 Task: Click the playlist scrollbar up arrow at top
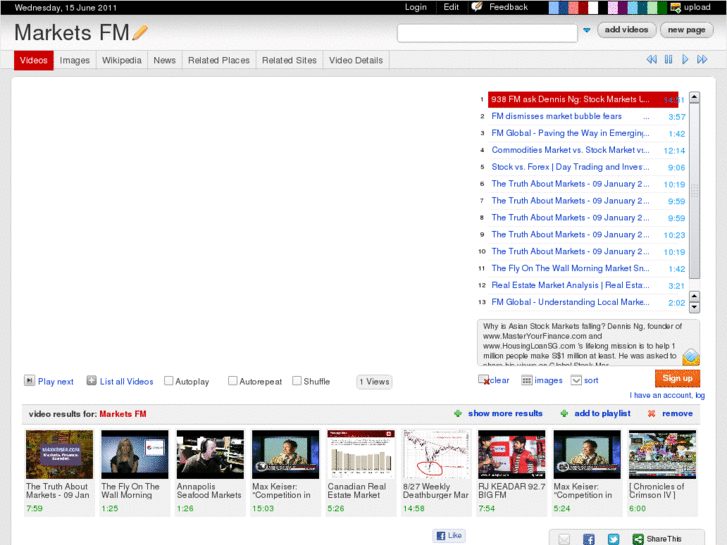694,97
